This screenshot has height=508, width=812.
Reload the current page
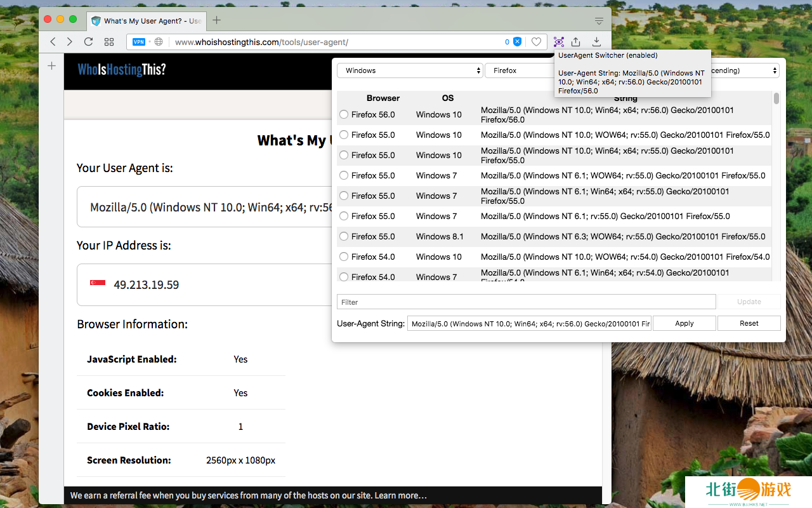click(x=89, y=42)
